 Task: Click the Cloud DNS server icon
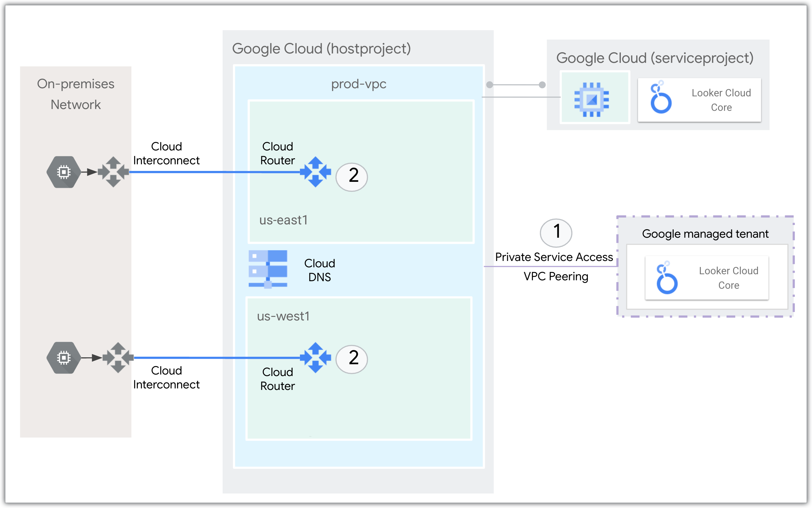click(x=268, y=269)
